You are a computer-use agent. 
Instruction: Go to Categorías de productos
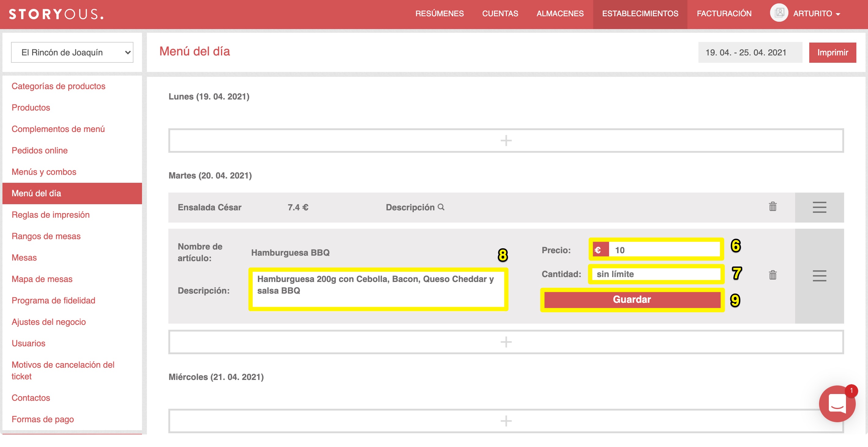click(58, 86)
